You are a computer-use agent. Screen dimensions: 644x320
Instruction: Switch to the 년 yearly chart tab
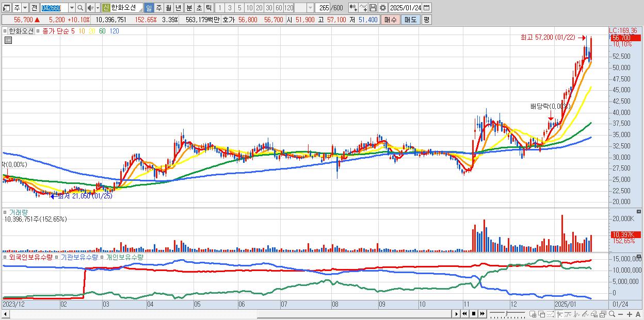click(x=178, y=8)
